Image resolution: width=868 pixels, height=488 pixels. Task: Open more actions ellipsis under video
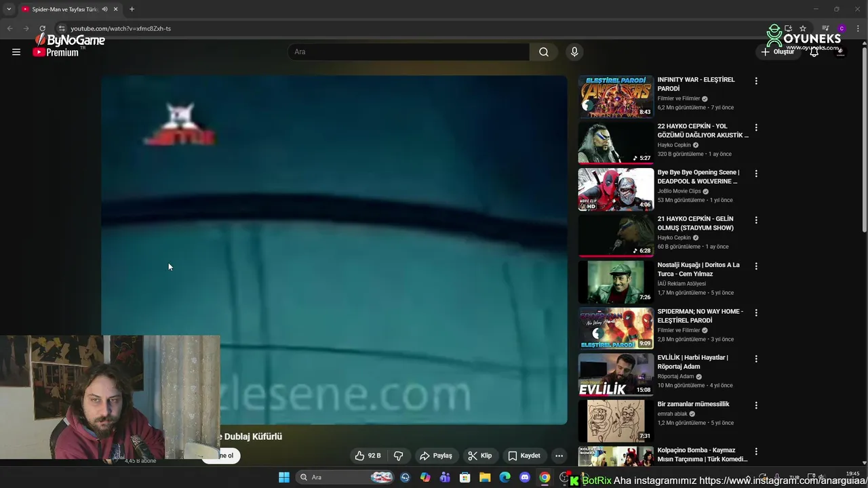coord(559,455)
